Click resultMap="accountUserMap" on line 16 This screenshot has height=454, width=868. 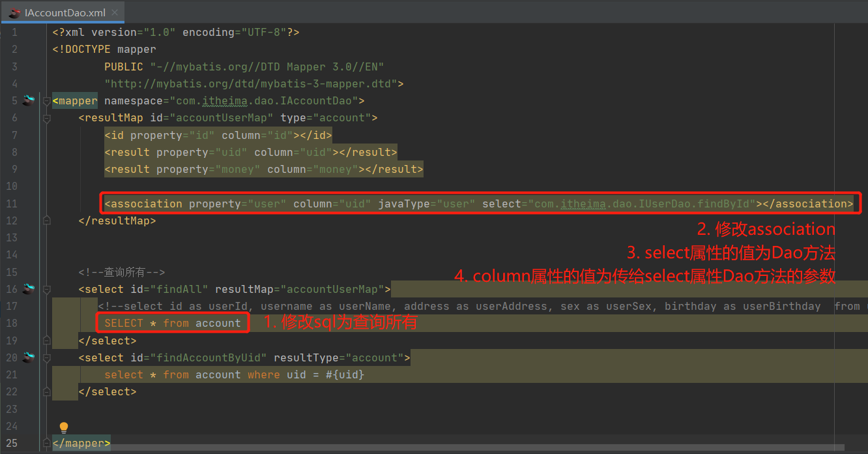tap(300, 289)
